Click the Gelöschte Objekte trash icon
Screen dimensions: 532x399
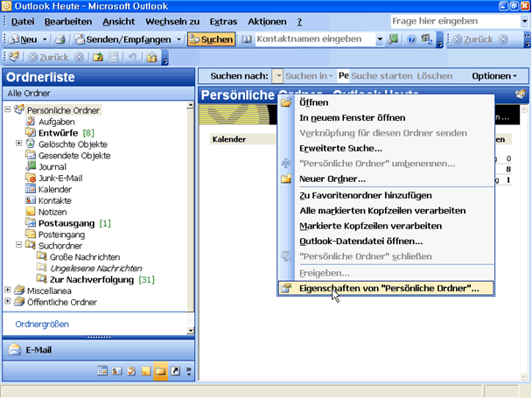[x=31, y=143]
